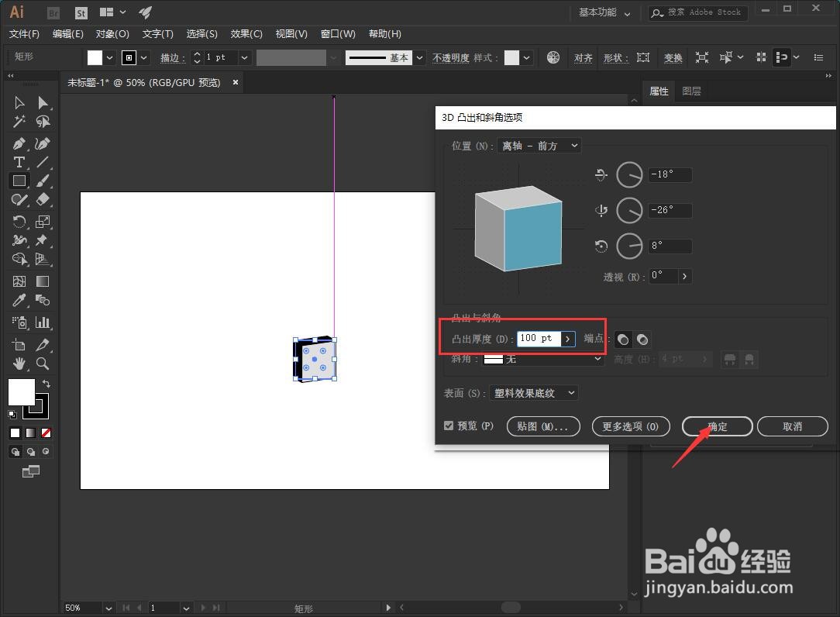Screen dimensions: 840x617
Task: Select the Selection tool arrow
Action: [x=19, y=102]
